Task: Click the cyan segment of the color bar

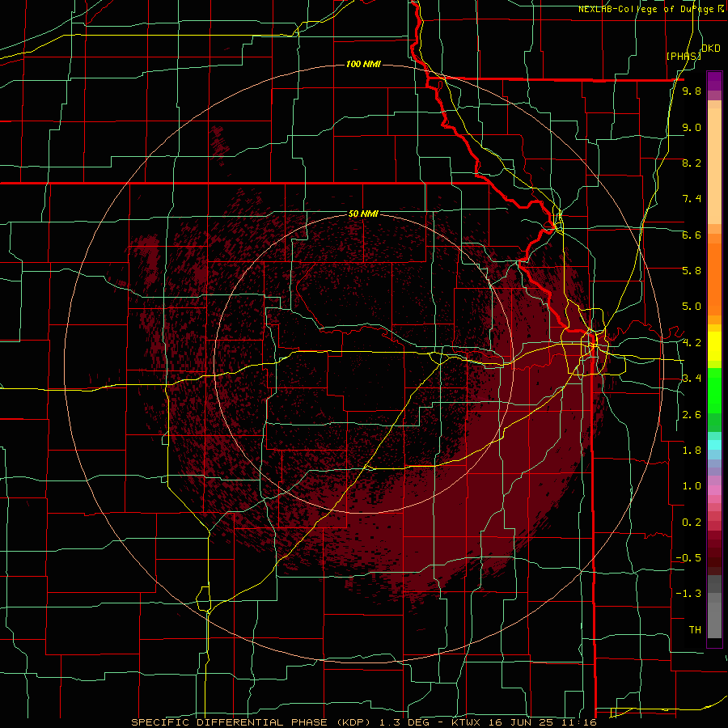Action: coord(714,444)
